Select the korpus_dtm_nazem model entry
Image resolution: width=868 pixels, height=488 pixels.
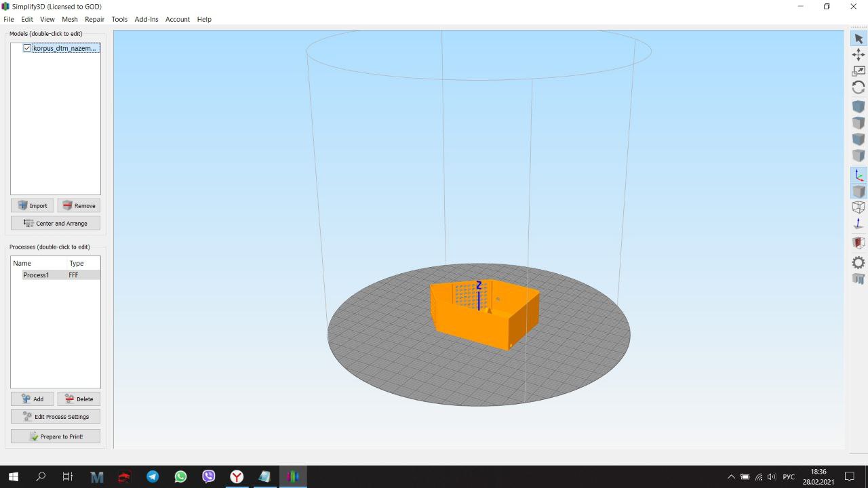(x=65, y=48)
